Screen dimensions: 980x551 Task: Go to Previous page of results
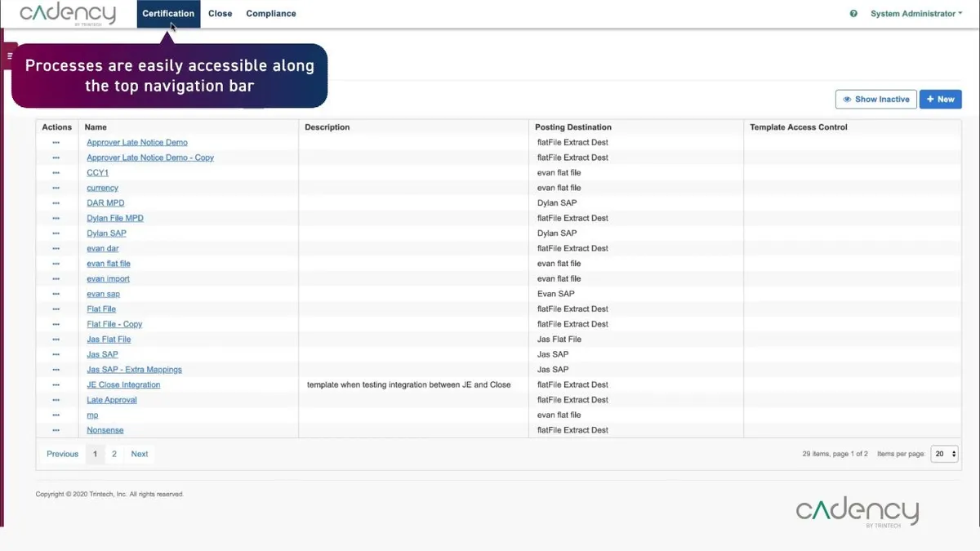coord(63,454)
